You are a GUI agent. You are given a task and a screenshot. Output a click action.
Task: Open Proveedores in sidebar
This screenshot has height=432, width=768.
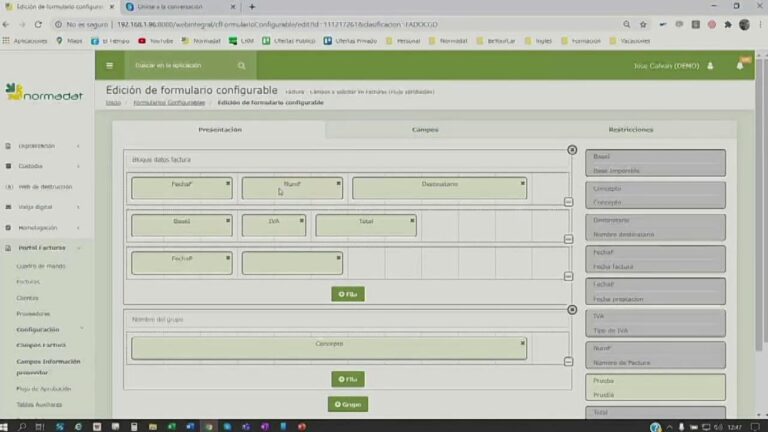(x=33, y=313)
